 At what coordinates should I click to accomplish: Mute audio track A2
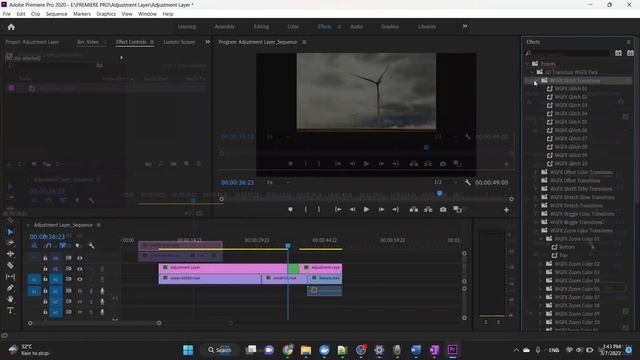click(x=80, y=302)
